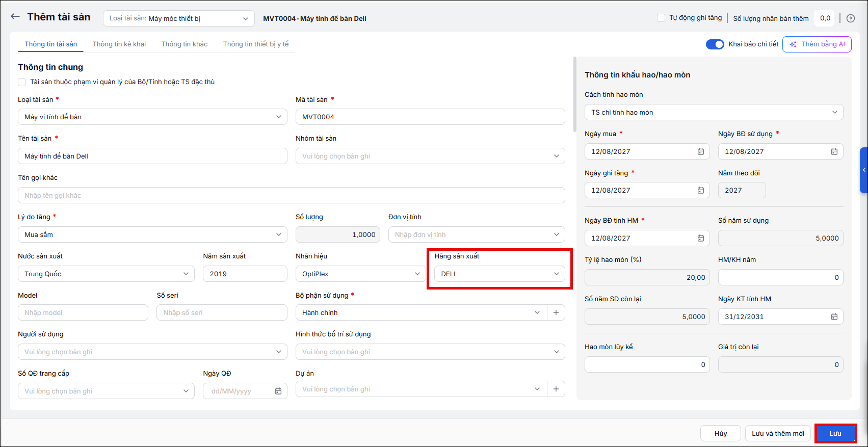Click the Số seri input field
This screenshot has width=868, height=447.
222,312
